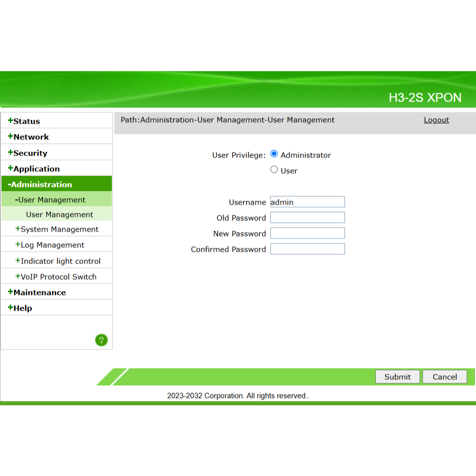This screenshot has height=476, width=476.
Task: Focus the Old Password input field
Action: point(307,217)
